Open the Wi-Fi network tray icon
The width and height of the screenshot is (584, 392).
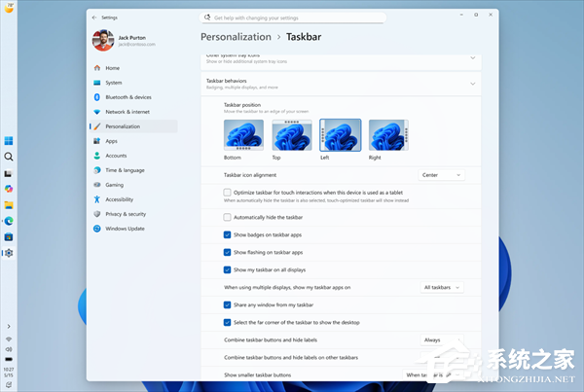coord(9,339)
